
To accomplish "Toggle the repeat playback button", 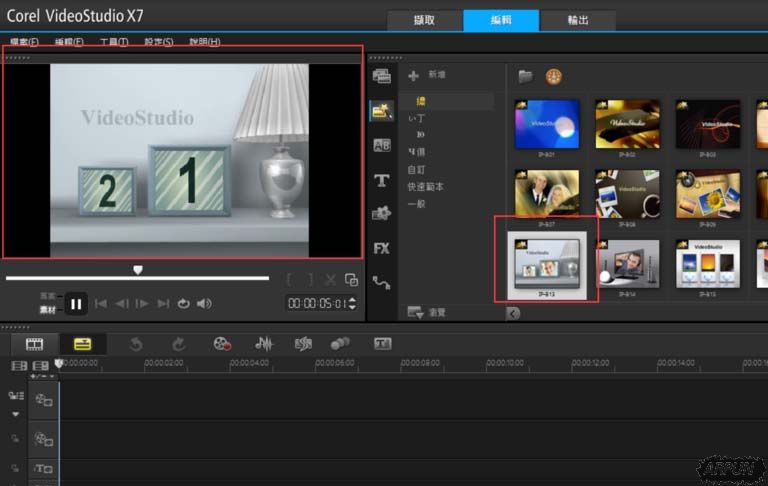I will pyautogui.click(x=183, y=303).
